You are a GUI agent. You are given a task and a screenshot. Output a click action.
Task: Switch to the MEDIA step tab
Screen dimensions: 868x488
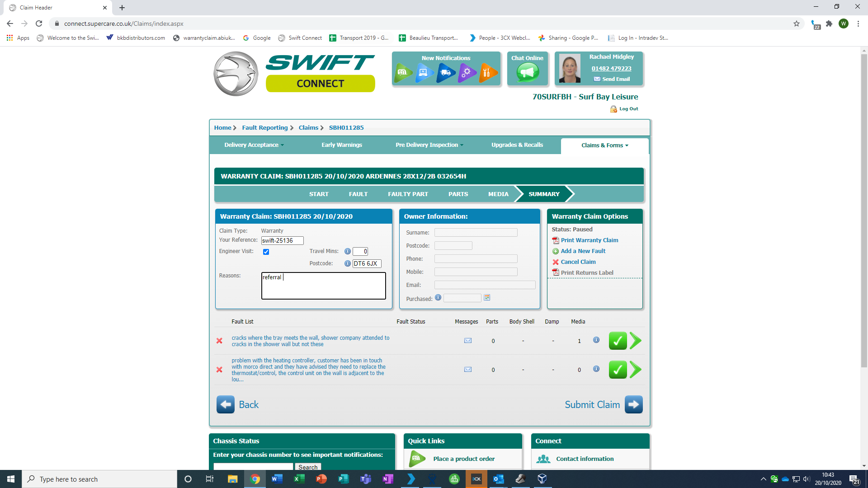click(x=498, y=194)
